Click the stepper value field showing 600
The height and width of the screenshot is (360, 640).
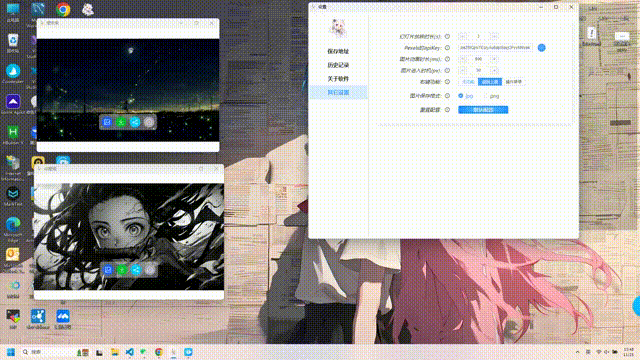point(478,59)
